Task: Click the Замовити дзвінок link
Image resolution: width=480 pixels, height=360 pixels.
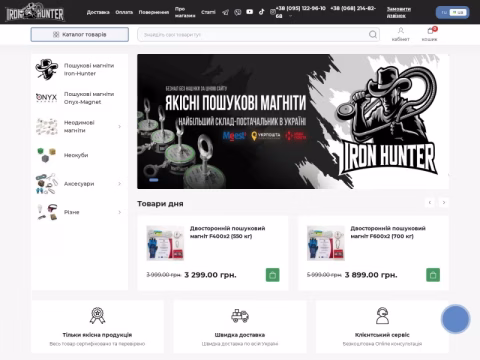Action: pyautogui.click(x=399, y=12)
